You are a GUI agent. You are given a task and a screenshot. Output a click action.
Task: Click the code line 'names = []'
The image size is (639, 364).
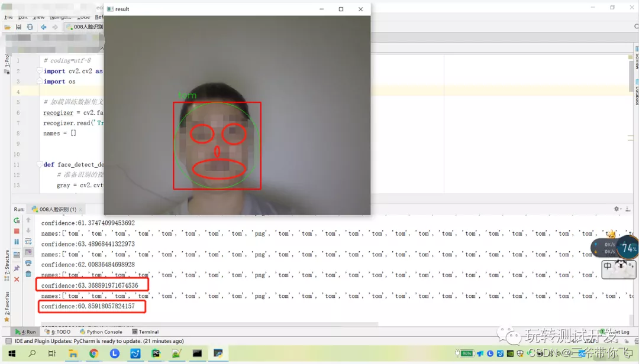tap(60, 134)
